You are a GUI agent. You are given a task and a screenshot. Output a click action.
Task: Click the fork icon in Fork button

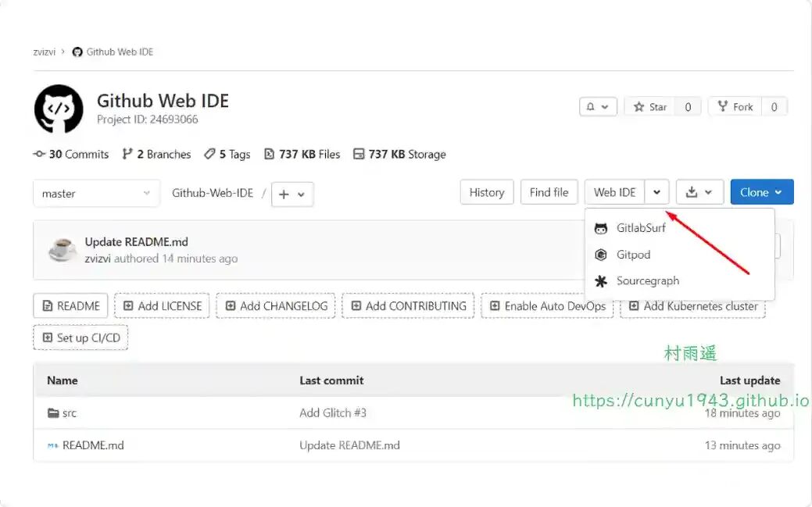tap(722, 106)
